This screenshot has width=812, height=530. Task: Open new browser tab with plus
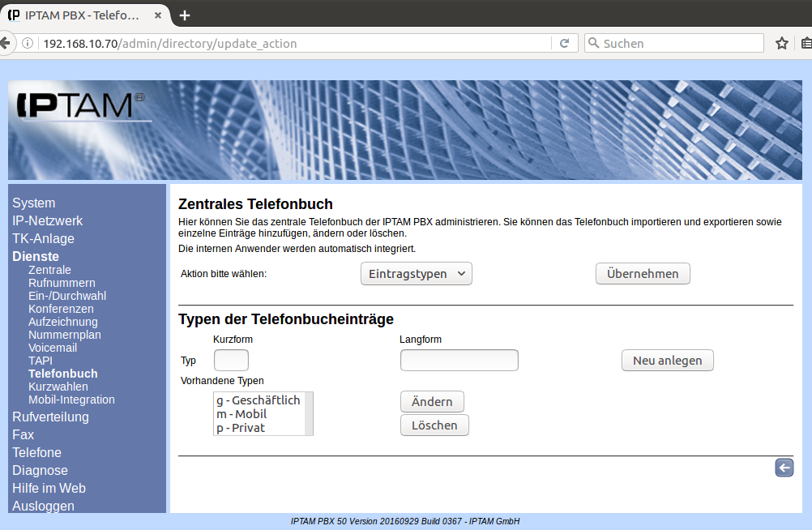click(x=185, y=15)
